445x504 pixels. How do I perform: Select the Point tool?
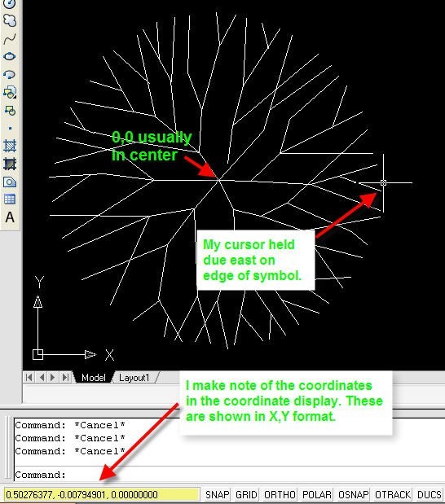point(10,128)
